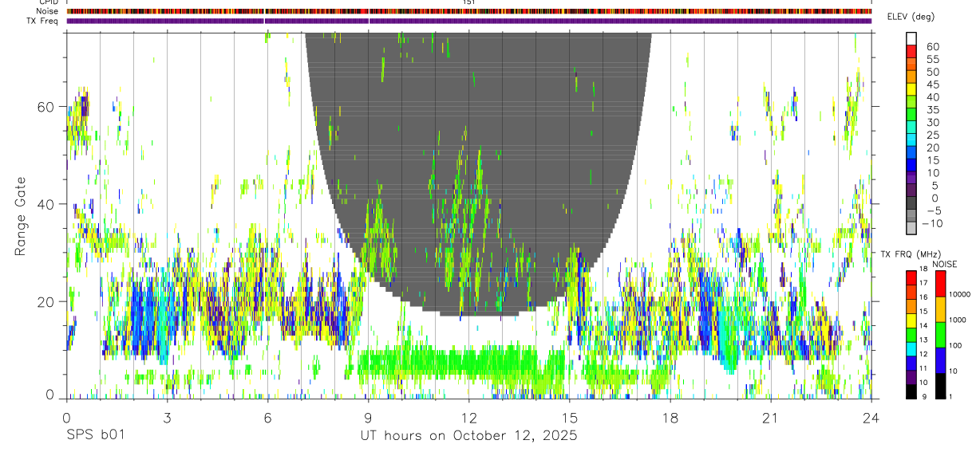Screen dimensions: 980x452
Task: Click the 'Noise' row label at top left
Action: [x=48, y=11]
